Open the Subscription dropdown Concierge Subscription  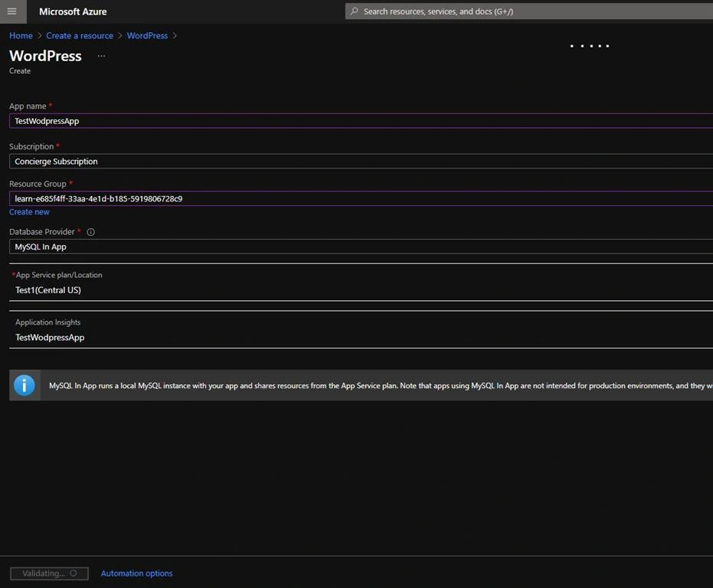pyautogui.click(x=361, y=162)
